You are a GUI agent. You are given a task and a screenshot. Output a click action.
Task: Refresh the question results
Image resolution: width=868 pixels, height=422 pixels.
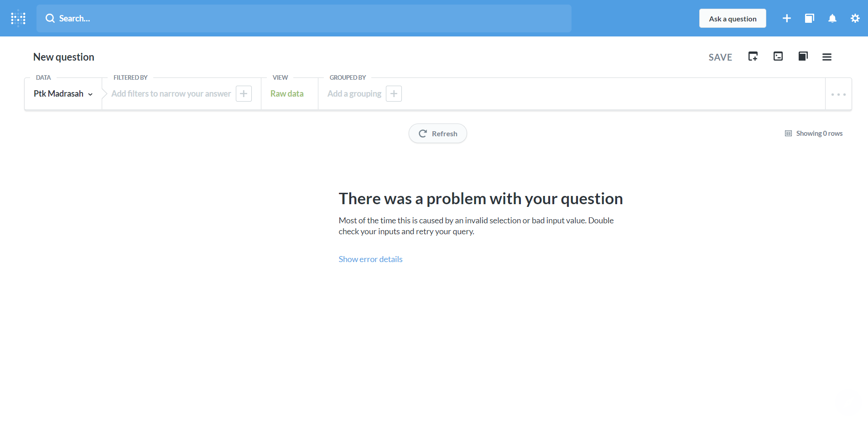[x=437, y=133]
